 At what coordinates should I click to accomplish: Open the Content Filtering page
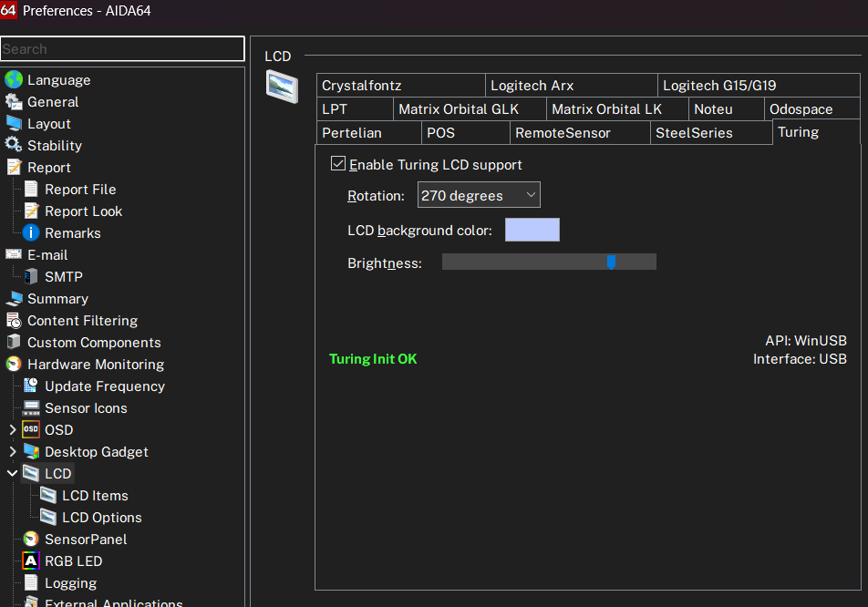pyautogui.click(x=82, y=321)
